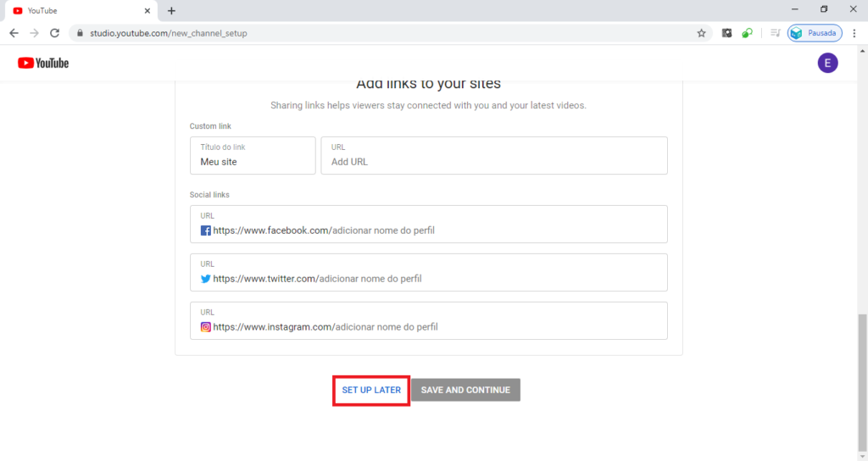Click the YouTube logo in the header

click(43, 63)
